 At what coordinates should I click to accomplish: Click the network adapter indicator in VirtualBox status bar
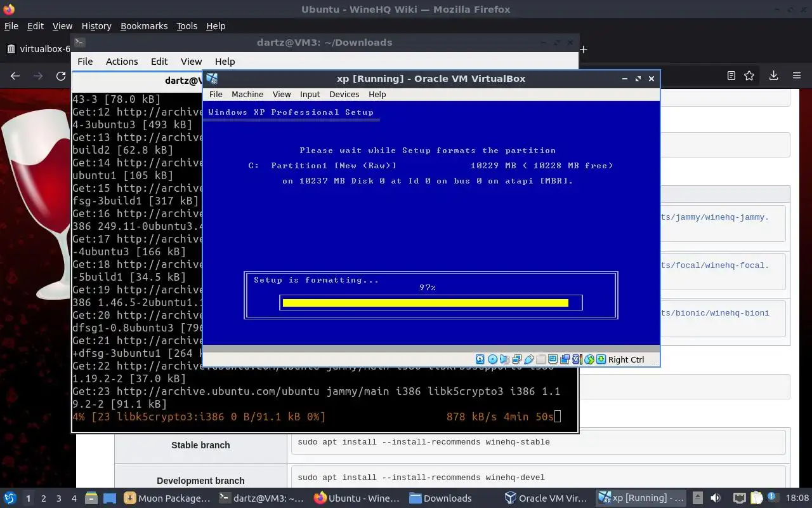(x=516, y=359)
